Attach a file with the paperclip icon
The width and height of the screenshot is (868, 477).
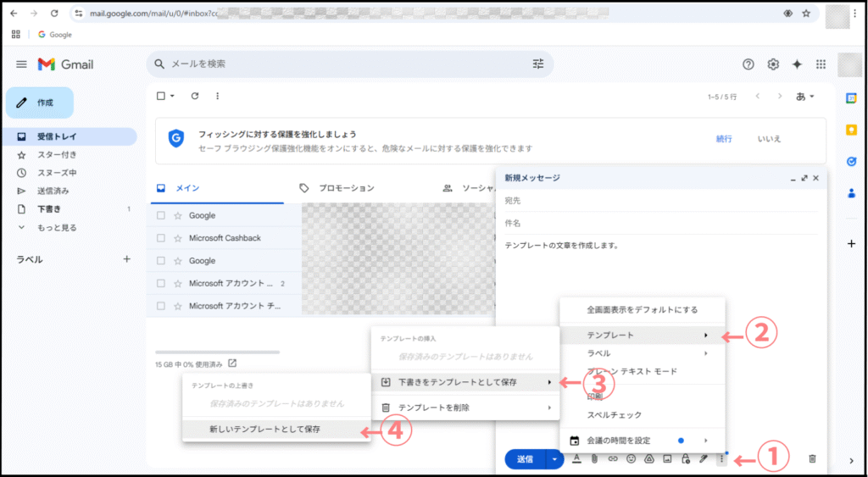coord(594,458)
